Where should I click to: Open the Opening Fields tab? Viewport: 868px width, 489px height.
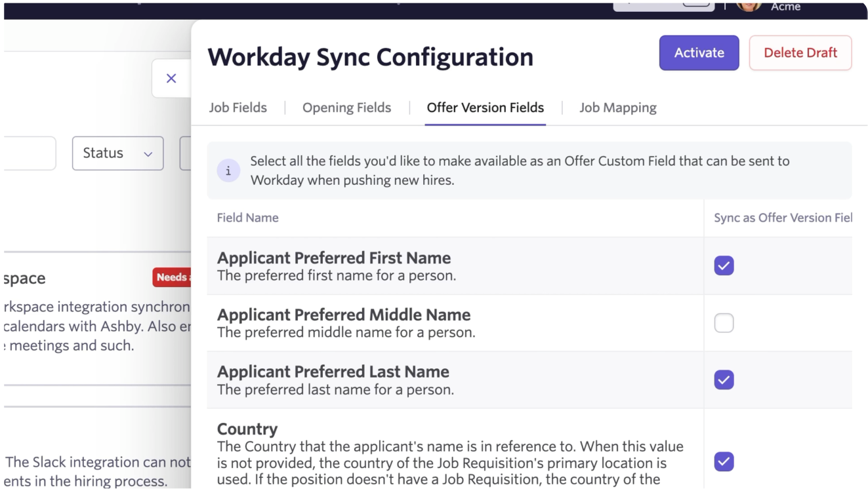[346, 108]
